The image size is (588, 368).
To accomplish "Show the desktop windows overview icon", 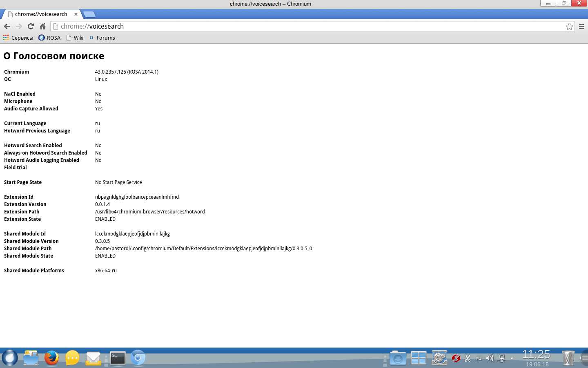I will coord(419,358).
